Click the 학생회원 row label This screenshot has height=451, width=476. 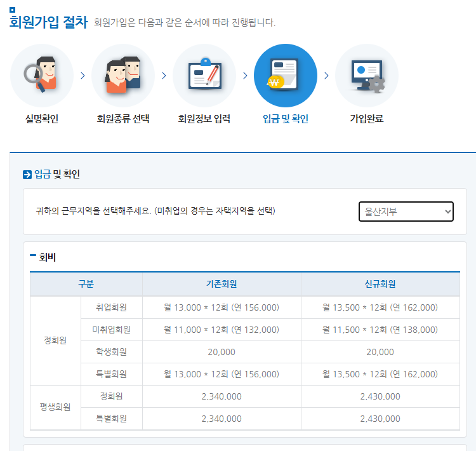pyautogui.click(x=112, y=352)
